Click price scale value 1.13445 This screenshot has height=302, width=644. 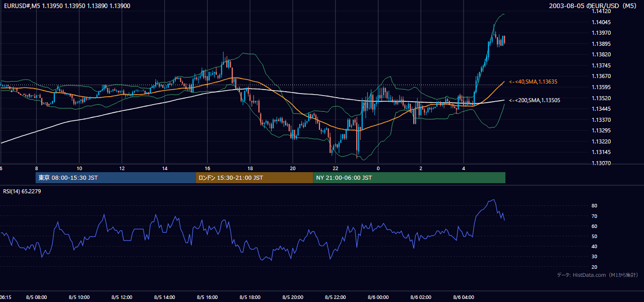pyautogui.click(x=602, y=109)
